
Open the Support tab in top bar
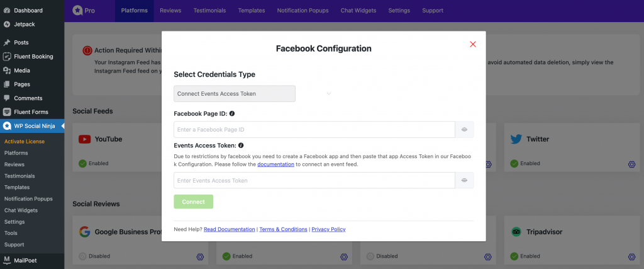point(433,11)
